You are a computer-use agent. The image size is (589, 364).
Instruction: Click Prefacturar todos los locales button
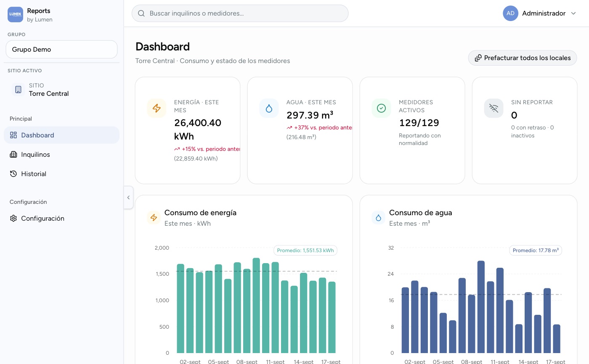(523, 58)
